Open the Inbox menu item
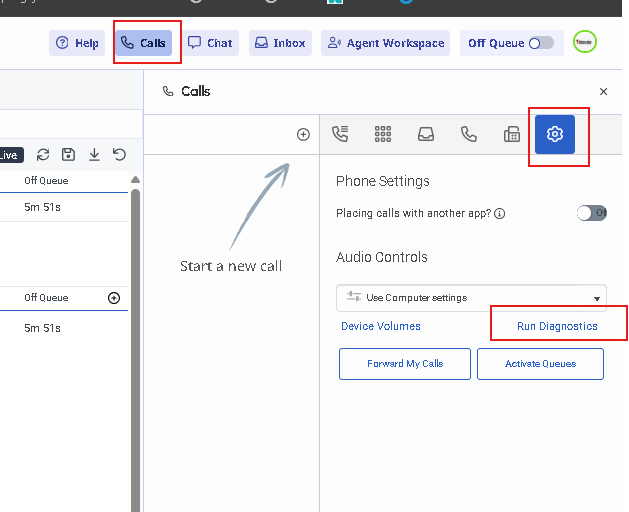Viewport: 629px width, 512px height. click(280, 43)
